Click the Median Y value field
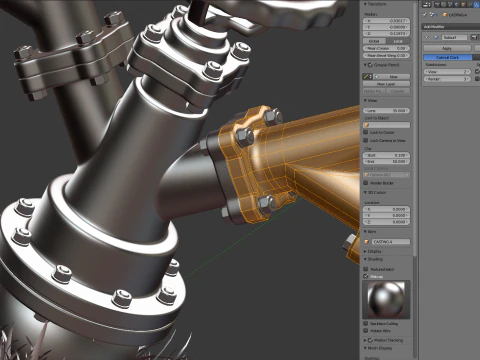This screenshot has height=360, width=480. 386,27
